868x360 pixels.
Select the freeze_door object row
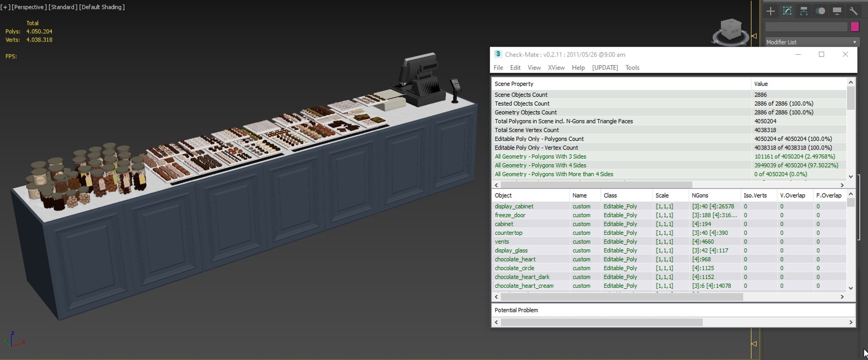(x=669, y=215)
